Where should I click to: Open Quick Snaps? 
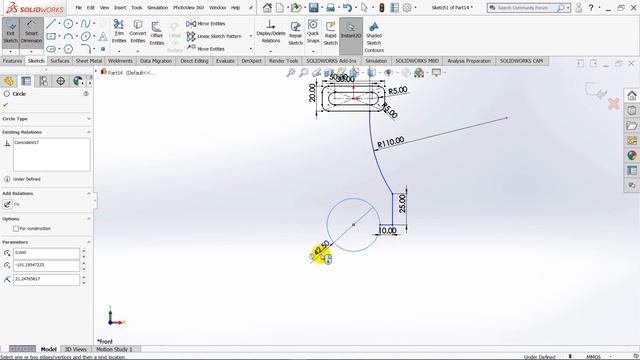click(x=313, y=31)
